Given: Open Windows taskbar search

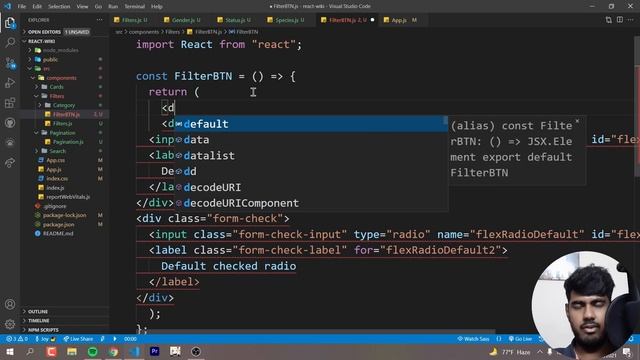Looking at the screenshot, I should pos(30,352).
